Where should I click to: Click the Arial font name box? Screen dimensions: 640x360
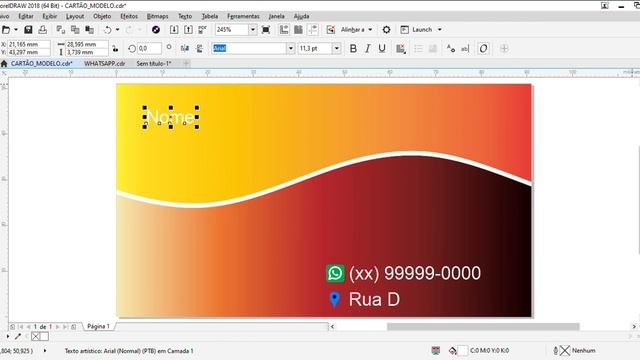pos(249,49)
